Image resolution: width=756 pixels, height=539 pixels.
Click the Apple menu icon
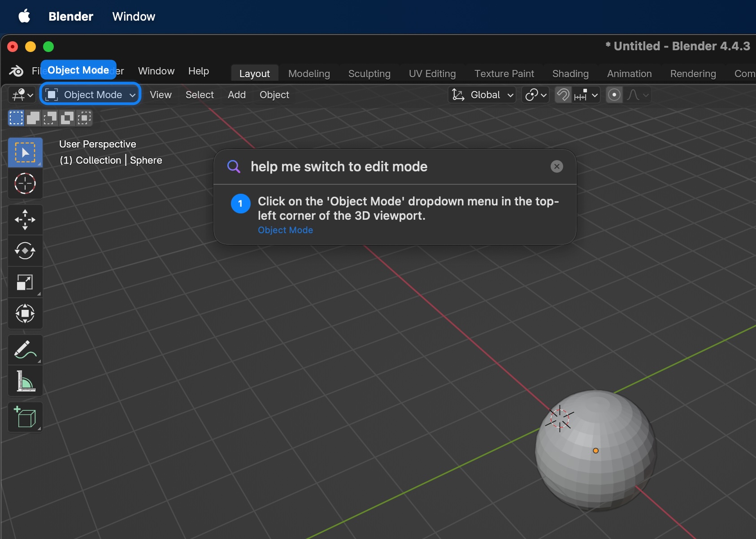point(24,17)
